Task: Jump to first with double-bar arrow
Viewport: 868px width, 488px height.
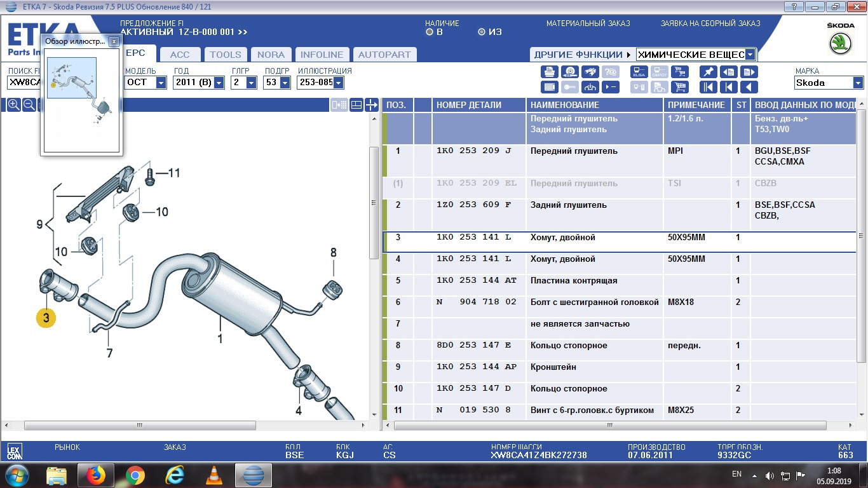Action: pos(709,87)
